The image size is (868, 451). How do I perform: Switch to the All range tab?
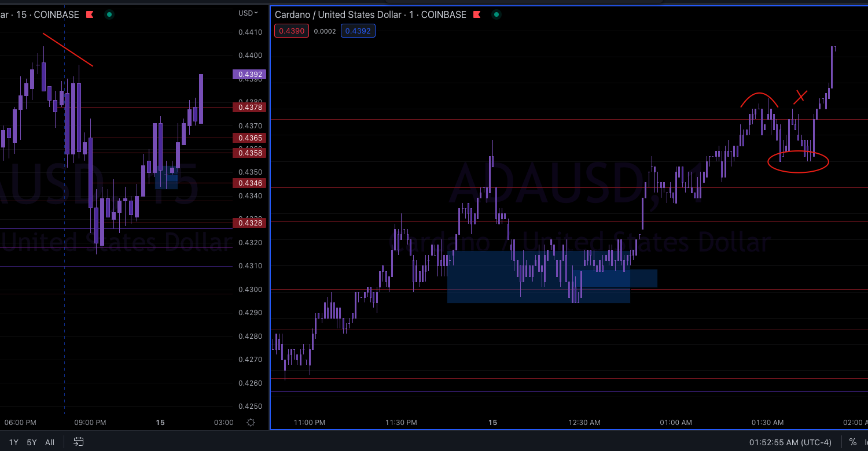click(50, 442)
